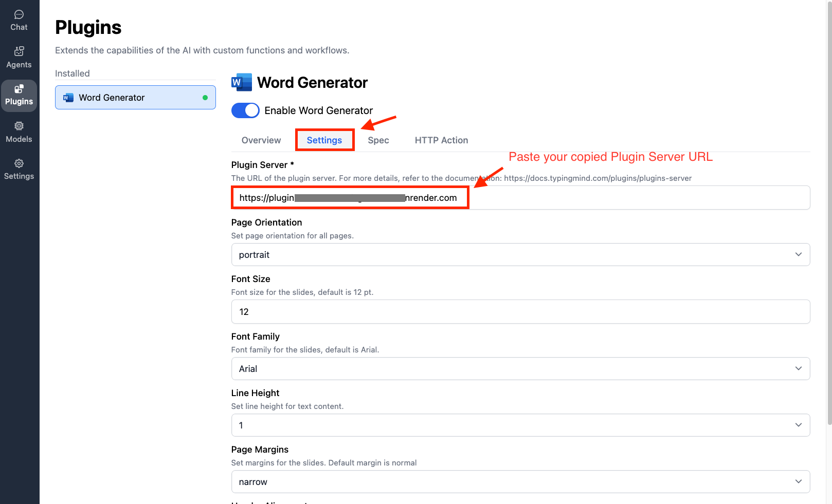The height and width of the screenshot is (504, 832).
Task: Click the Font Size input showing 12
Action: point(520,312)
